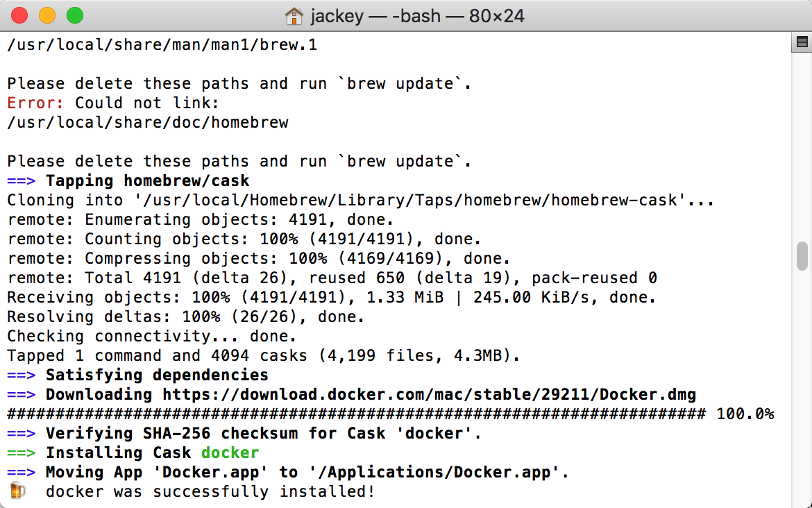The image size is (812, 508).
Task: Click the beer mug emoji icon
Action: pos(17,491)
